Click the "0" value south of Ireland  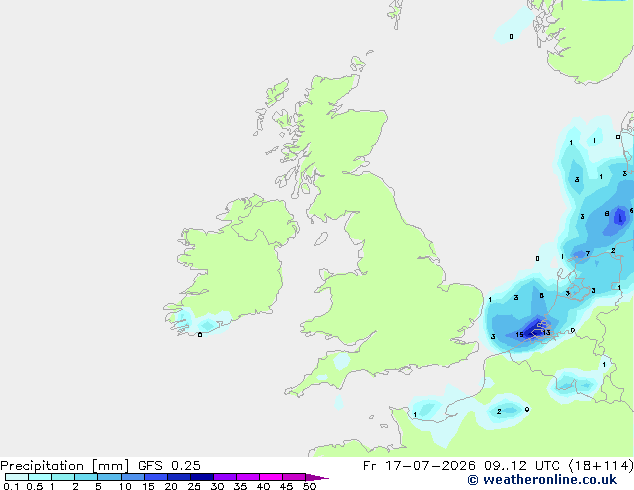pyautogui.click(x=200, y=335)
